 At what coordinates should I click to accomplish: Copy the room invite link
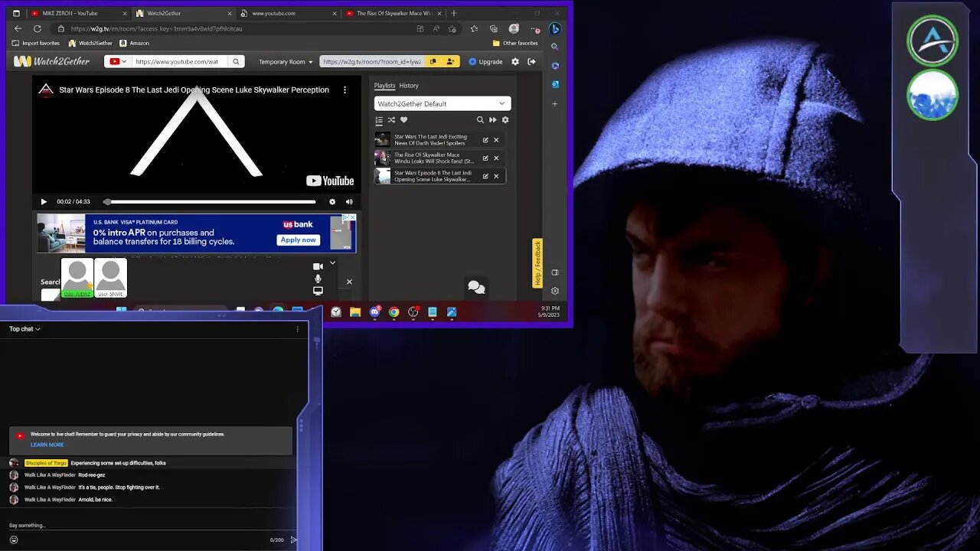433,62
